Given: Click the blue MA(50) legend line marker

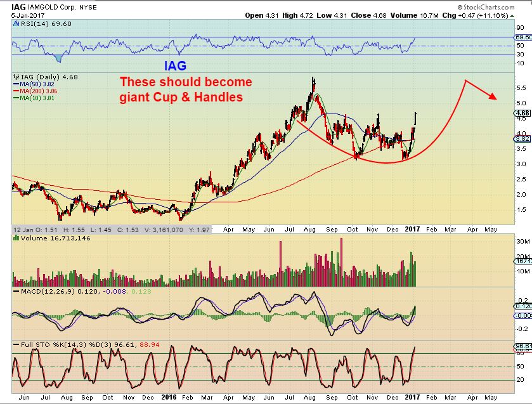Looking at the screenshot, I should pyautogui.click(x=16, y=84).
